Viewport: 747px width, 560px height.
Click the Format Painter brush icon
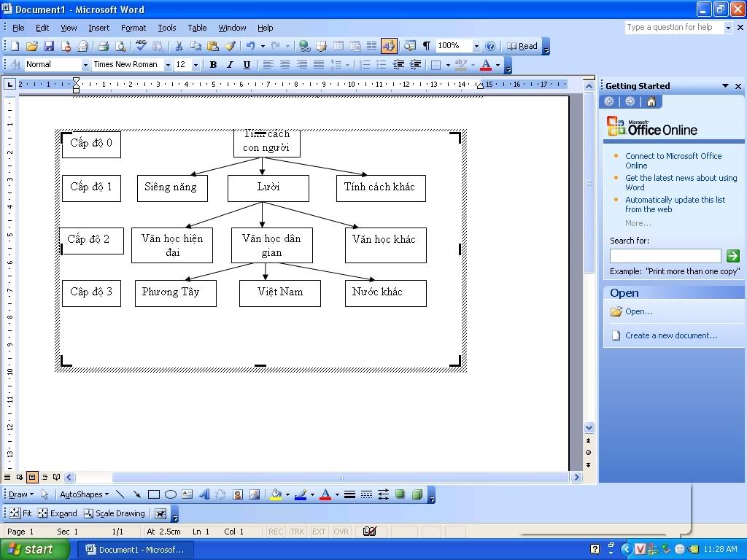pyautogui.click(x=230, y=46)
